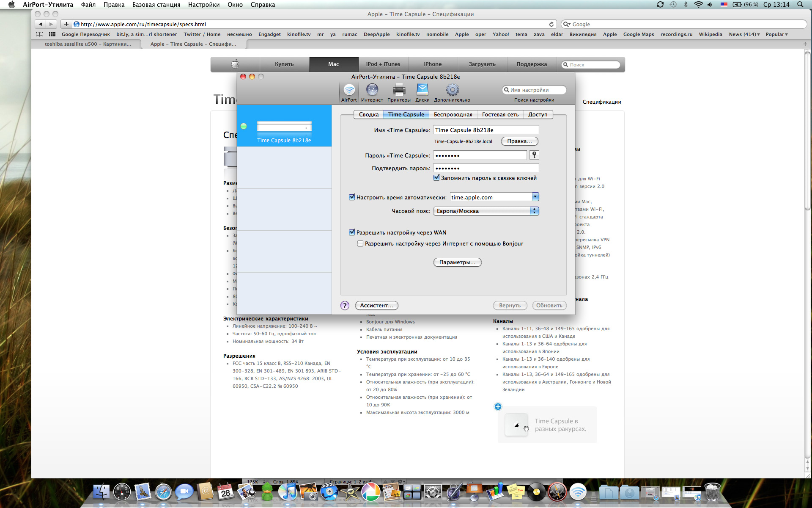Select Time Capsule 8b218e device in sidebar
The width and height of the screenshot is (812, 508).
[x=284, y=126]
